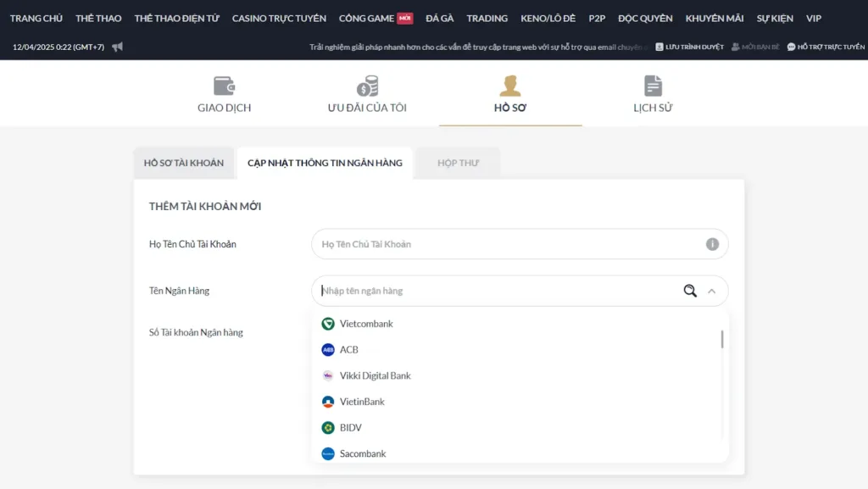Select ACB from the bank dropdown

(x=349, y=350)
